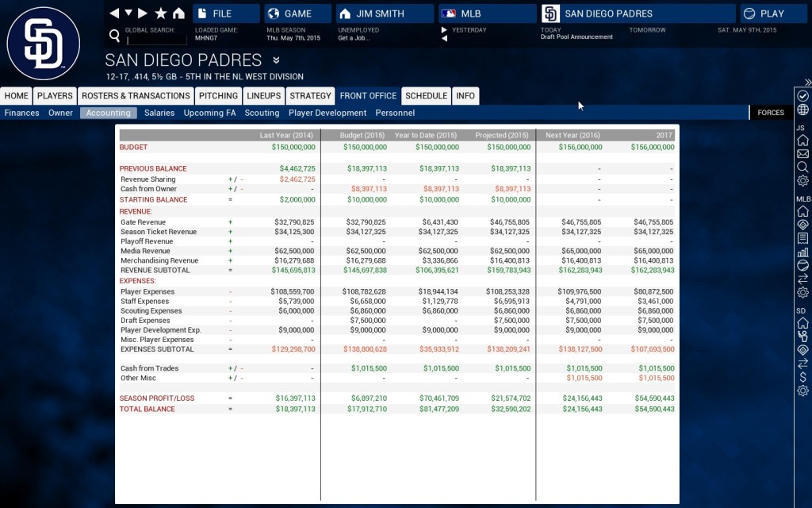Switch to the PITCHING tab
The height and width of the screenshot is (508, 812).
point(218,96)
